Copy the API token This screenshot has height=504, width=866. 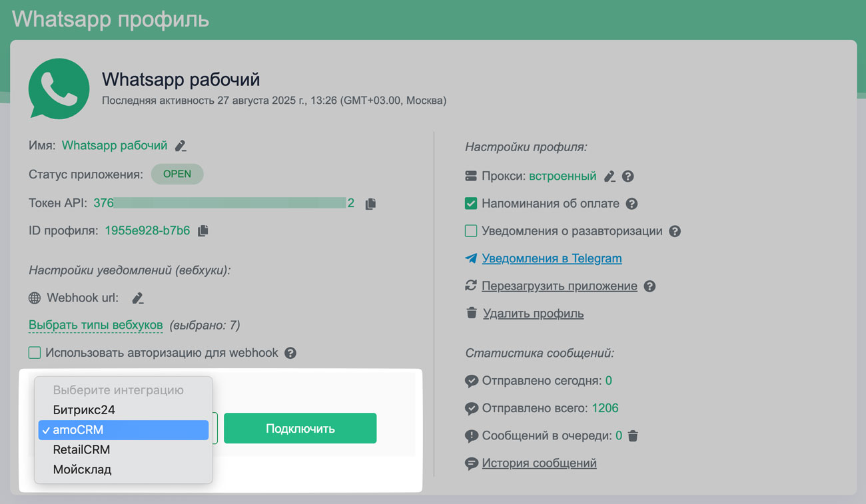[x=370, y=204]
